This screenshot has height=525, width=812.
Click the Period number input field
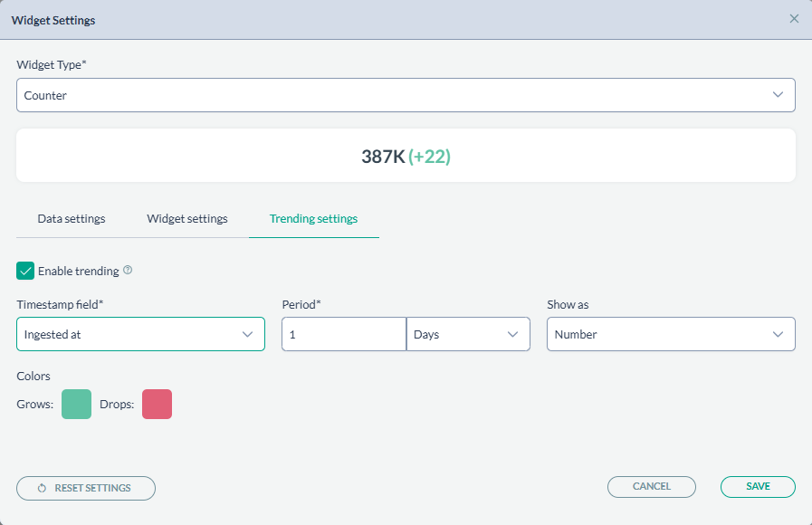[x=343, y=334]
